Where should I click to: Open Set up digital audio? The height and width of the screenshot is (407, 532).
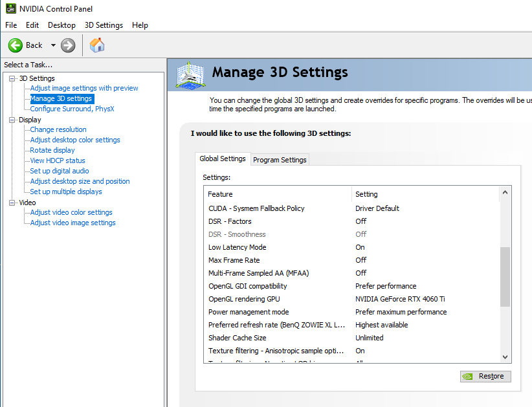click(x=60, y=171)
